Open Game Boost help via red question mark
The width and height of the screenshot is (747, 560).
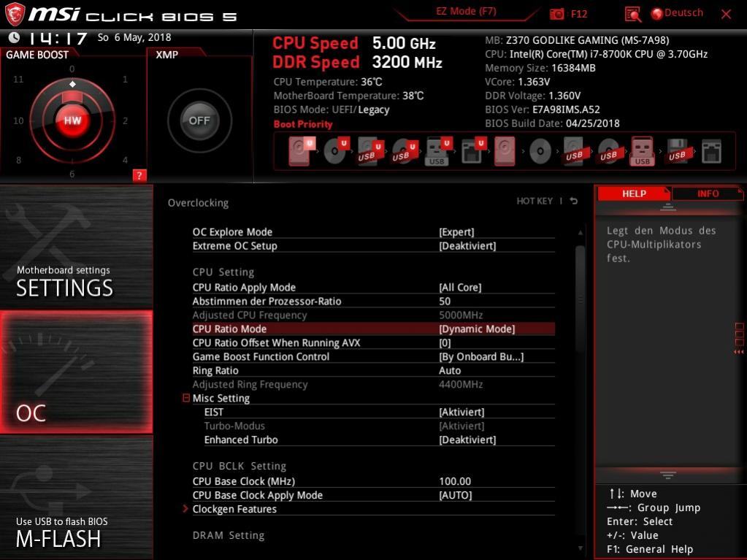[x=139, y=175]
